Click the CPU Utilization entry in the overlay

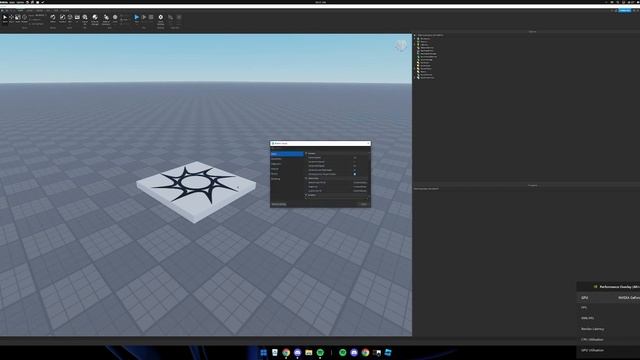(592, 340)
